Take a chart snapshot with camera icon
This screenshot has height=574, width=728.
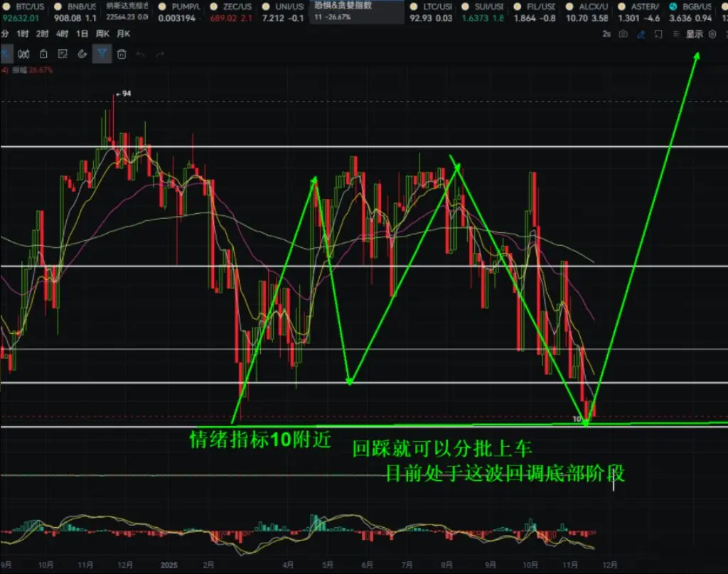pyautogui.click(x=623, y=34)
